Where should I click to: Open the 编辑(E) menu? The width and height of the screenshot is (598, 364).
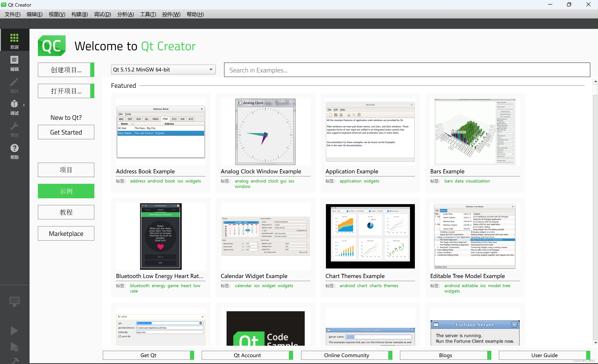coord(35,14)
